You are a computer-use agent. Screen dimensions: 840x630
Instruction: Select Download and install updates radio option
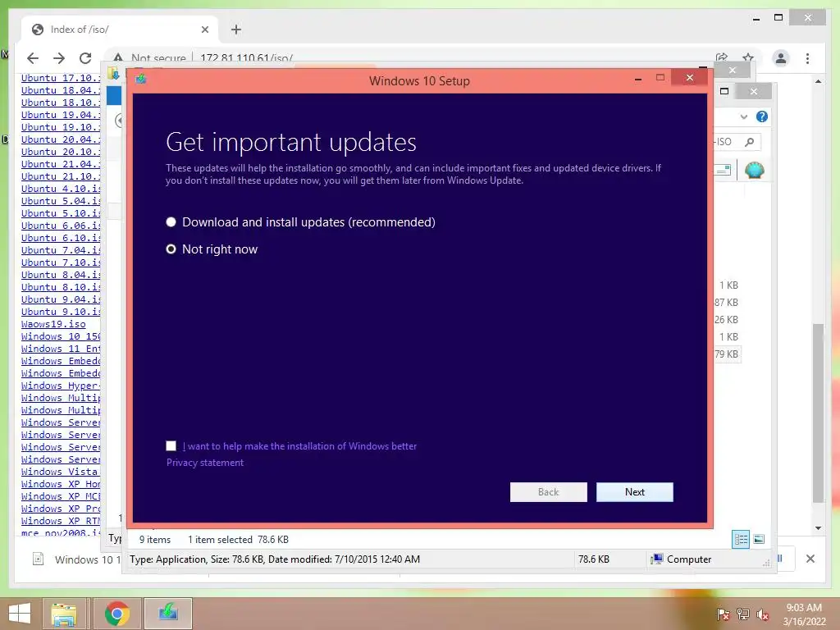[x=171, y=221]
